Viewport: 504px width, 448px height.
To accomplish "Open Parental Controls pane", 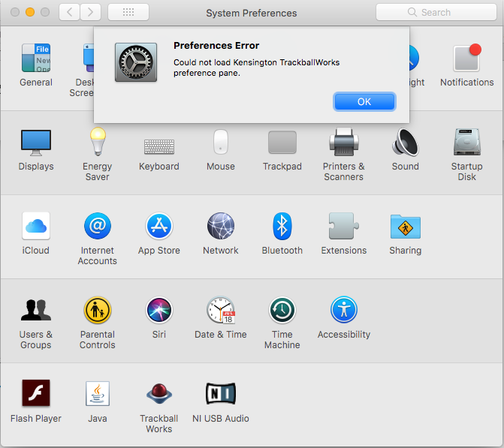I will coord(98,323).
